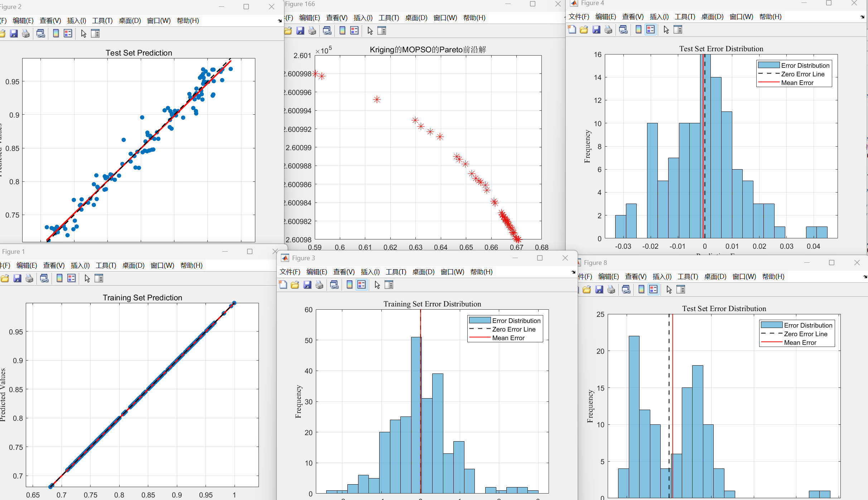Toggle Insert Legend in Figure 4 toolbar

(651, 30)
